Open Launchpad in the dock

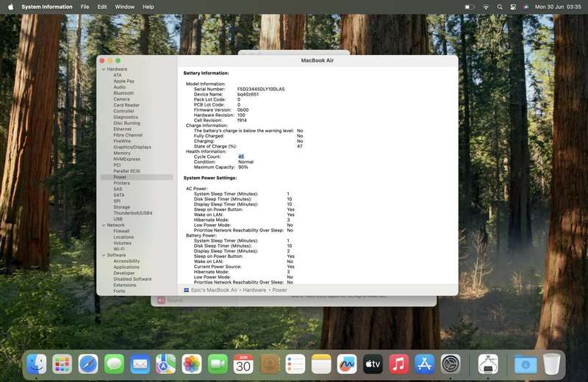[x=62, y=364]
